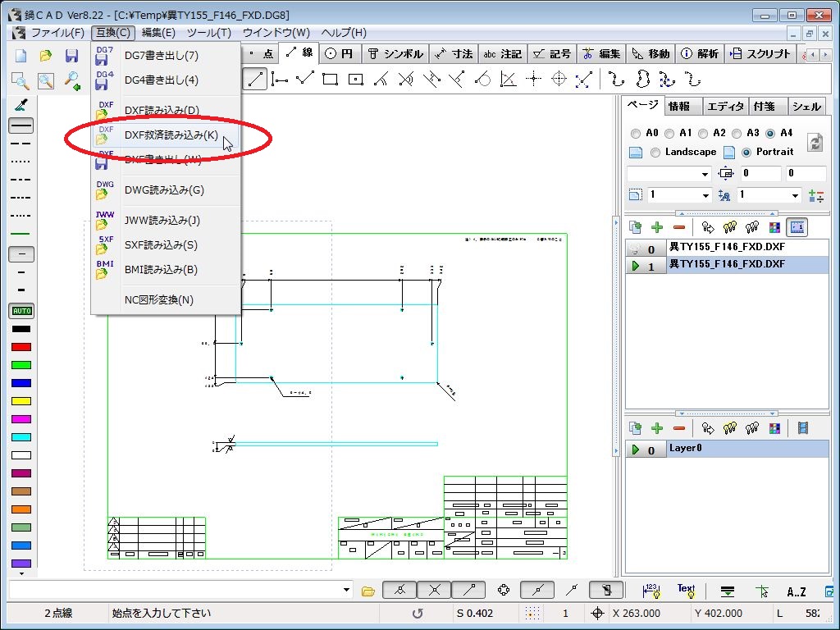Viewport: 840px width, 630px height.
Task: Click the green plus add layer icon
Action: pos(657,428)
